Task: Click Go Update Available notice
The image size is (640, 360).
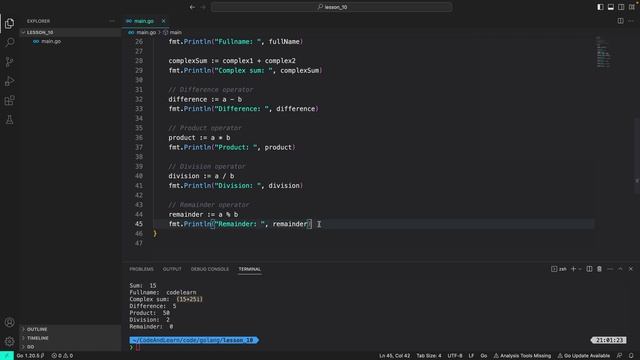Action: (x=583, y=356)
